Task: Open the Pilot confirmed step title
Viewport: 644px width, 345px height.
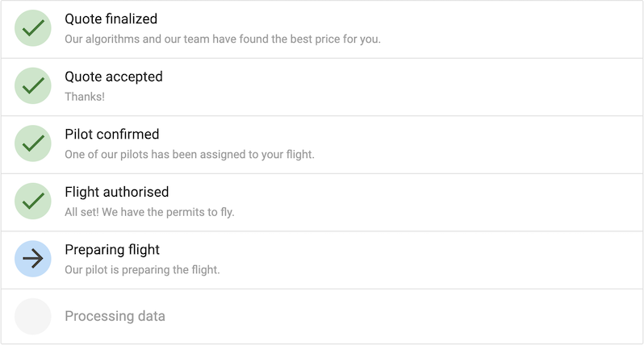Action: pos(112,134)
